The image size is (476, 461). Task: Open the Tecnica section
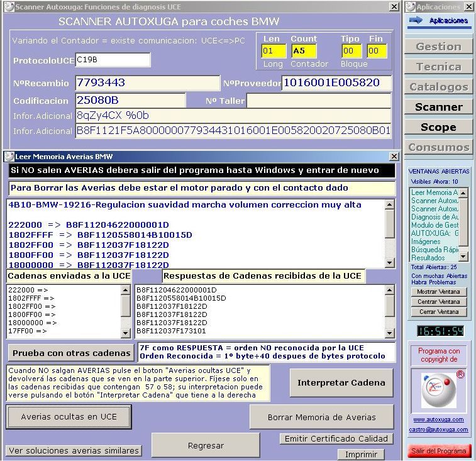438,67
